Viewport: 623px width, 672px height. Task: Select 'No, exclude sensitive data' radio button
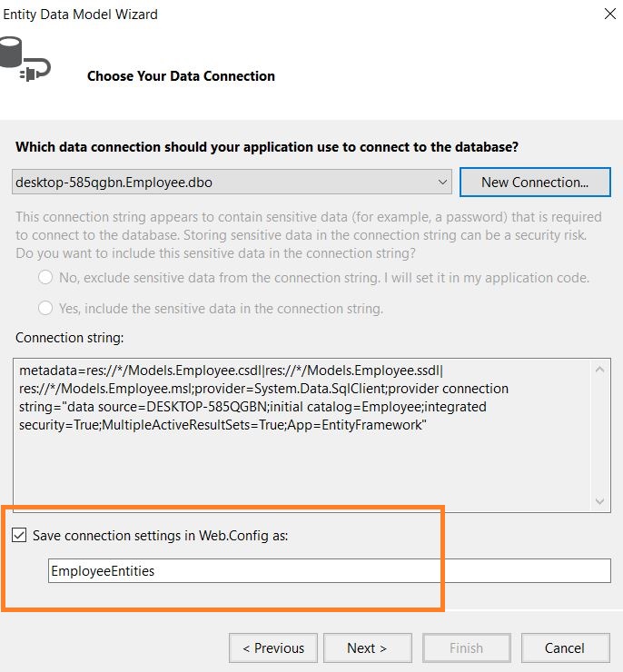pos(45,277)
